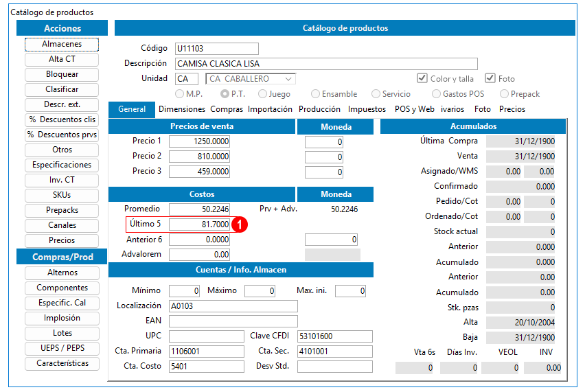Click the Max. ini. field
The height and width of the screenshot is (392, 585).
(x=350, y=291)
